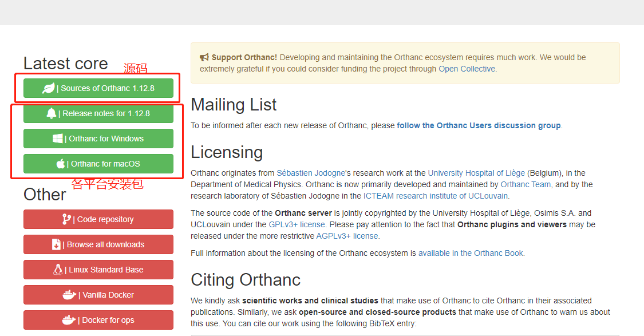Open the available in the Orthanc Book link
Viewport: 644px width, 336px height.
tap(471, 254)
